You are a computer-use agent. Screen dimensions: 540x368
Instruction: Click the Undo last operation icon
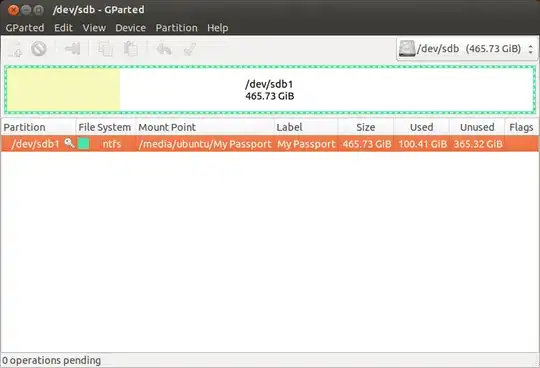point(164,49)
